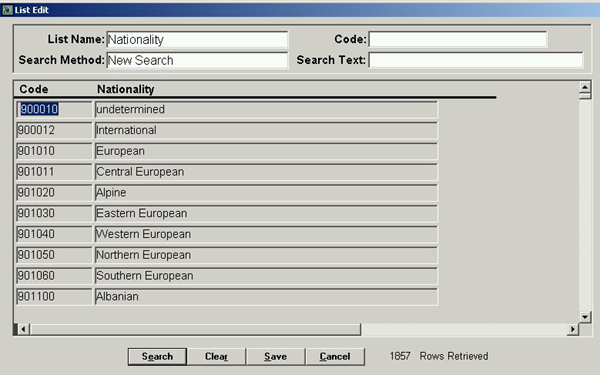Click the List Name input field
This screenshot has width=600, height=375.
tap(197, 39)
